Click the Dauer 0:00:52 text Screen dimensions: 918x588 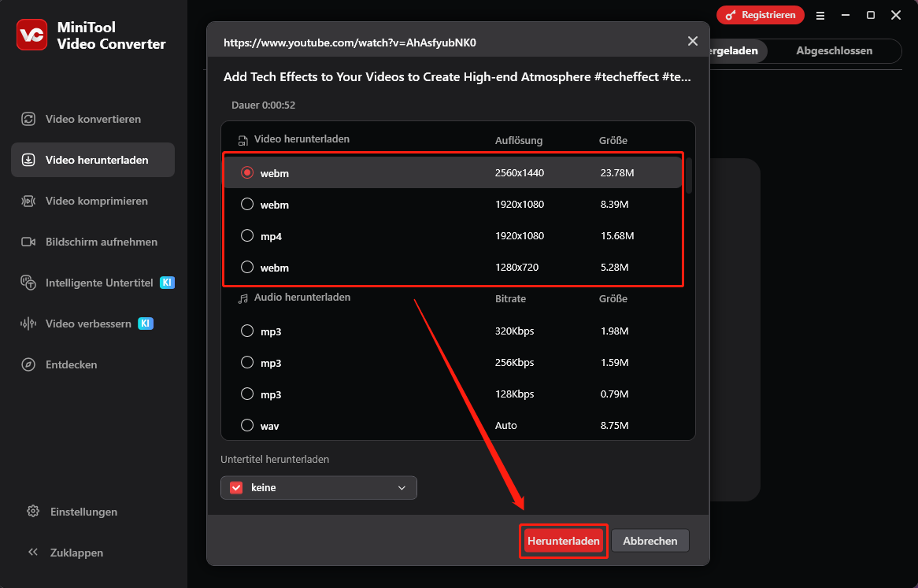(x=264, y=105)
